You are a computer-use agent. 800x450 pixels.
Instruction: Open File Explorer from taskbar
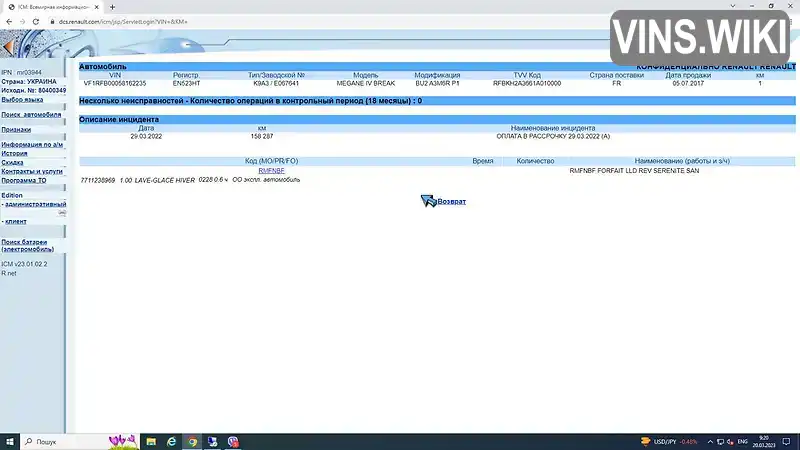coord(151,441)
